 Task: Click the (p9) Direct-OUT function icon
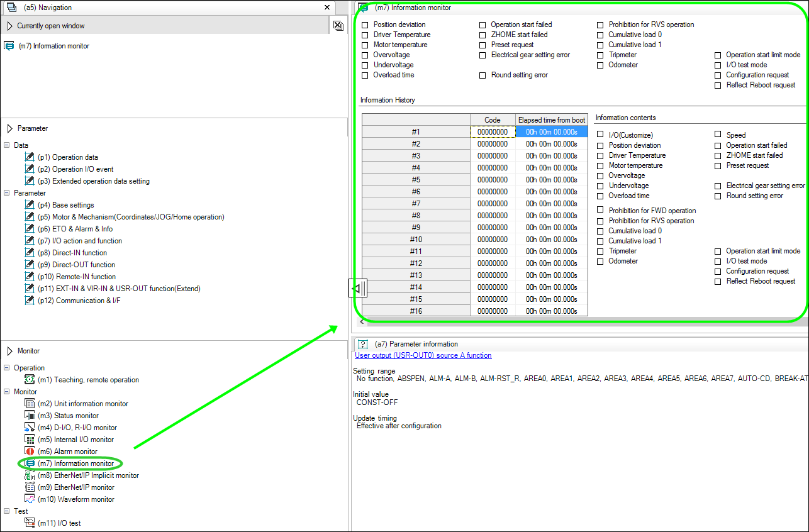pyautogui.click(x=30, y=265)
